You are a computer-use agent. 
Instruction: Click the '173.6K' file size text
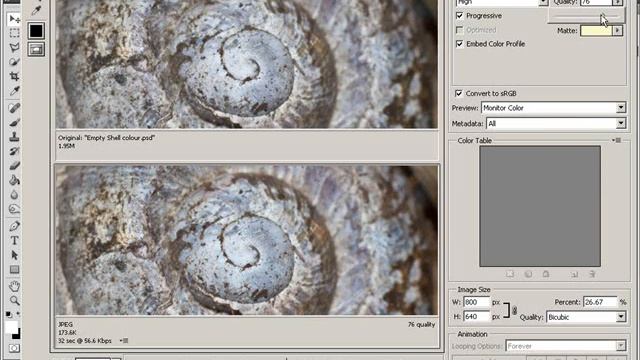[x=67, y=333]
